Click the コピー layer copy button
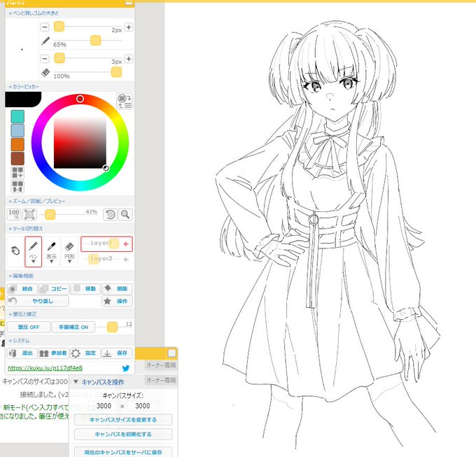476x457 pixels. (54, 288)
